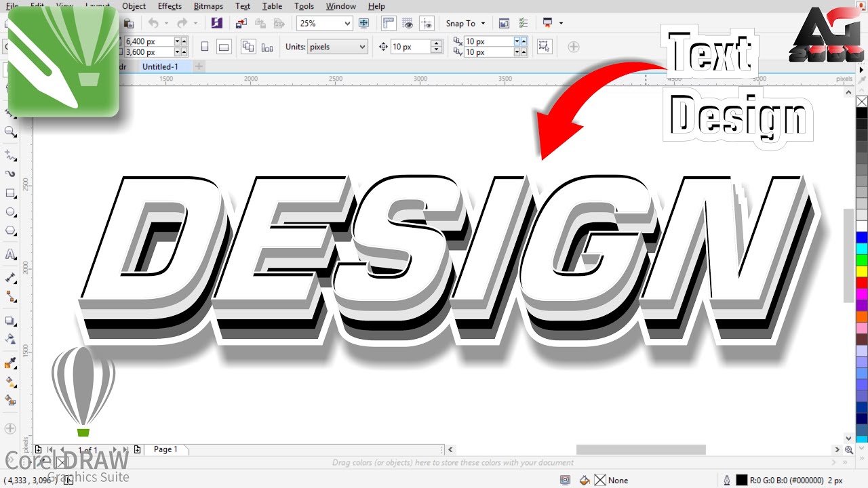Click the Treat as Filled icon
This screenshot has width=868, height=488.
(544, 46)
